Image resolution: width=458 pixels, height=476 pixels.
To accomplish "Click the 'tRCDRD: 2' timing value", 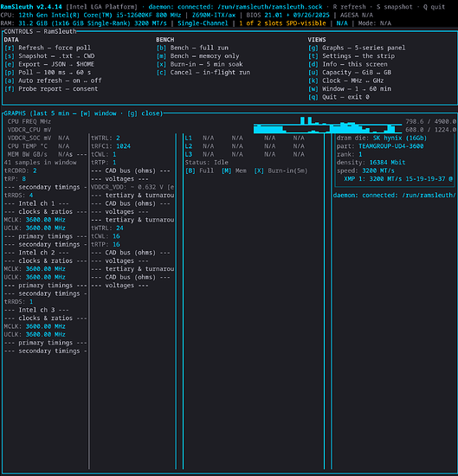I will coord(21,170).
